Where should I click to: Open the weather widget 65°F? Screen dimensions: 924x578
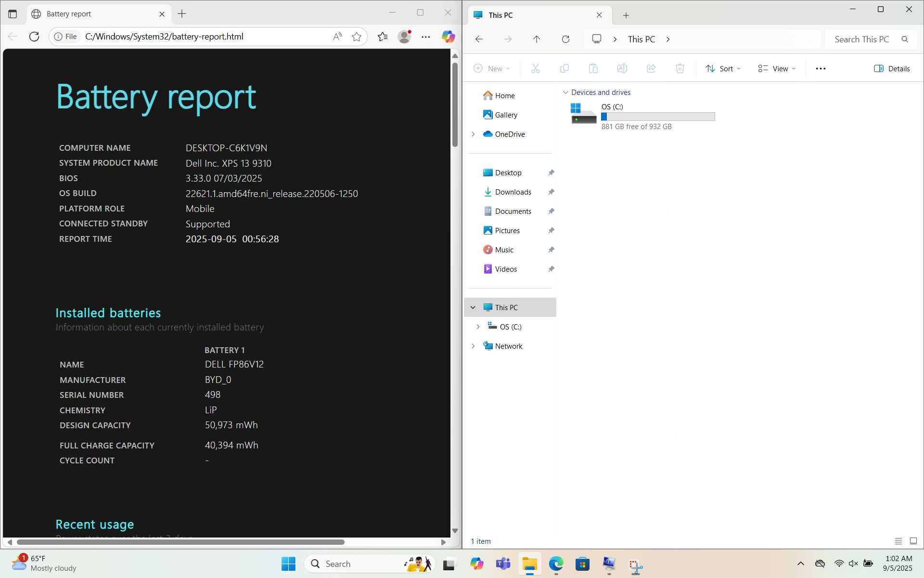[44, 564]
